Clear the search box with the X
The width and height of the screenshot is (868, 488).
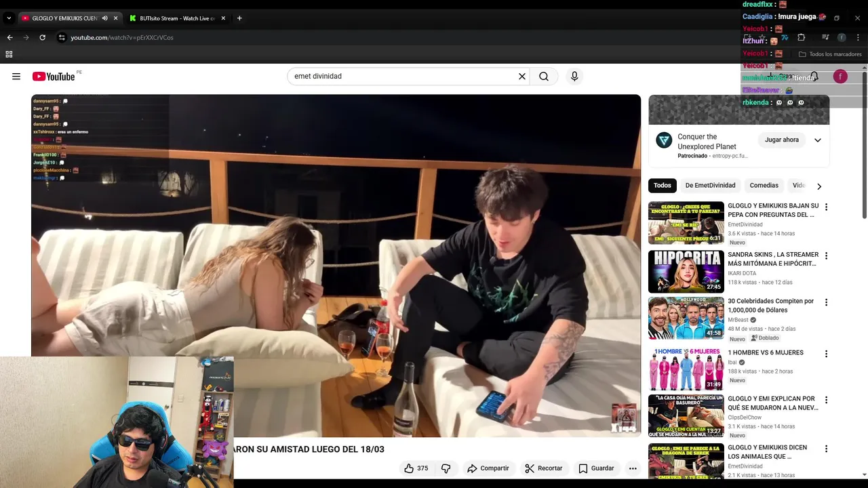(522, 77)
